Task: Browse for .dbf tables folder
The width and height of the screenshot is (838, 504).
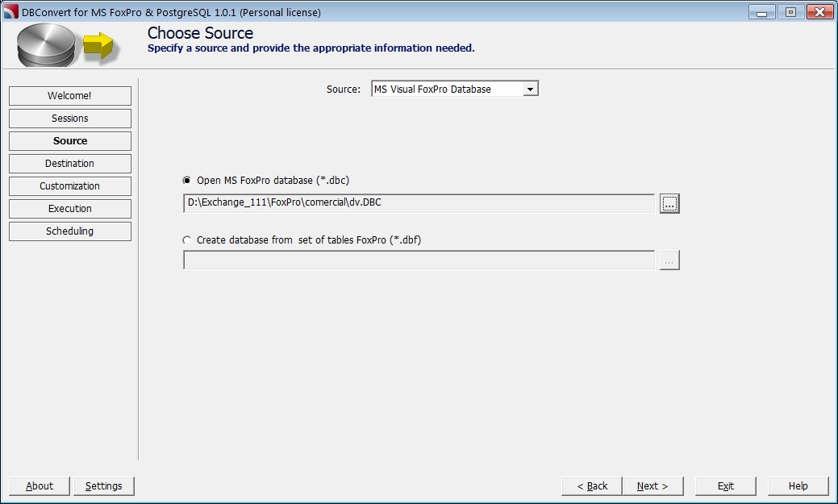Action: 669,260
